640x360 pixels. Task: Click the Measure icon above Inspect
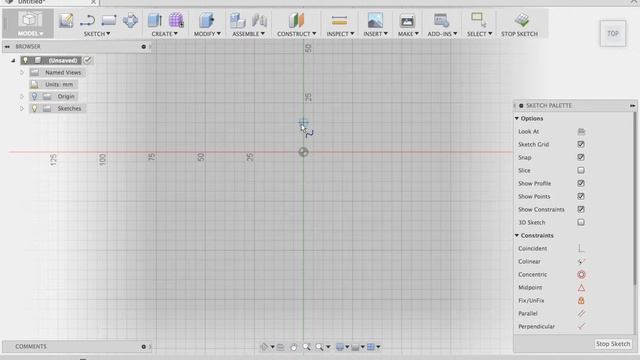point(339,20)
